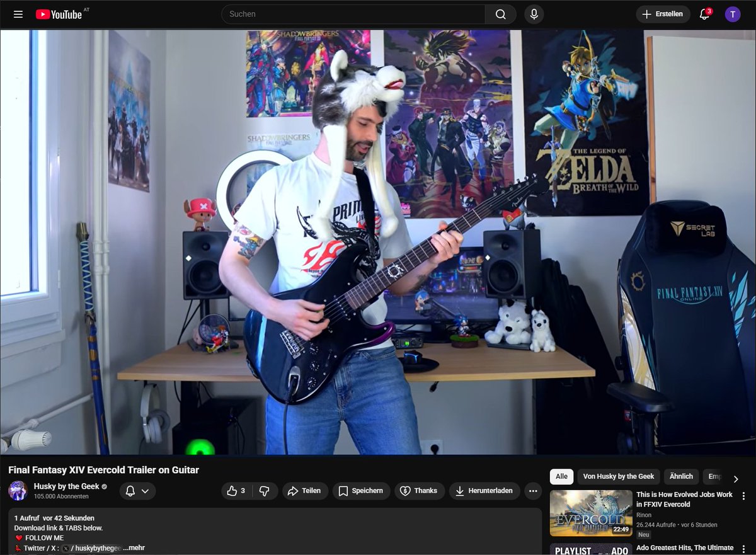Show more filter chips with right arrow
The image size is (756, 555).
point(735,479)
